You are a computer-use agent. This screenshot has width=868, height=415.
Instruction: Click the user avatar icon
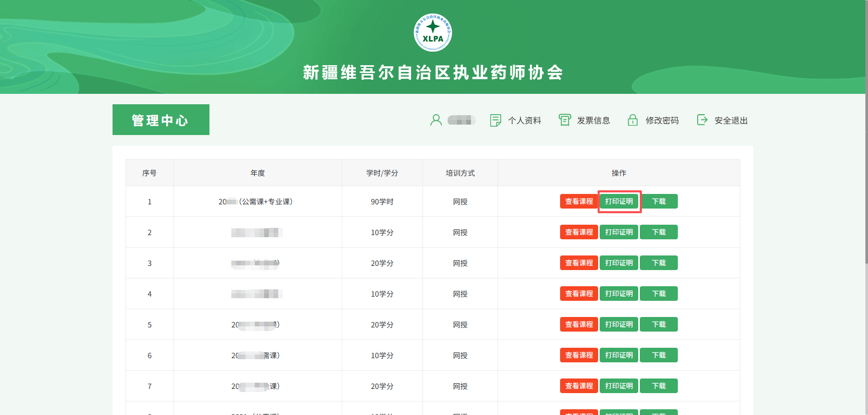436,120
